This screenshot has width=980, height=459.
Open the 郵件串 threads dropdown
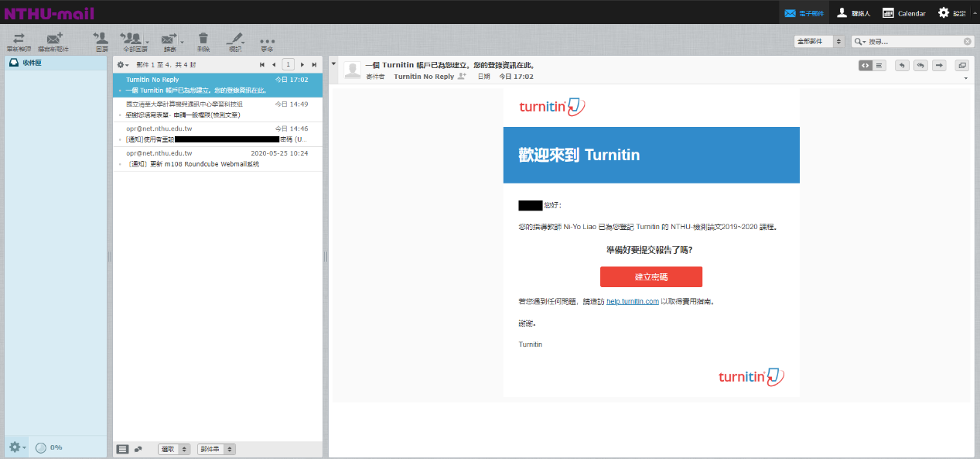217,449
